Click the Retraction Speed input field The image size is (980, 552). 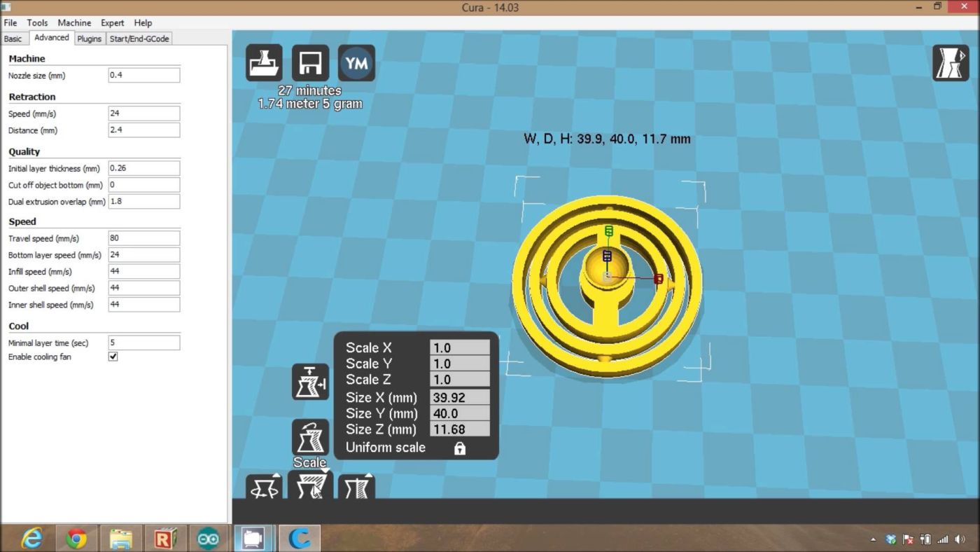pos(143,113)
